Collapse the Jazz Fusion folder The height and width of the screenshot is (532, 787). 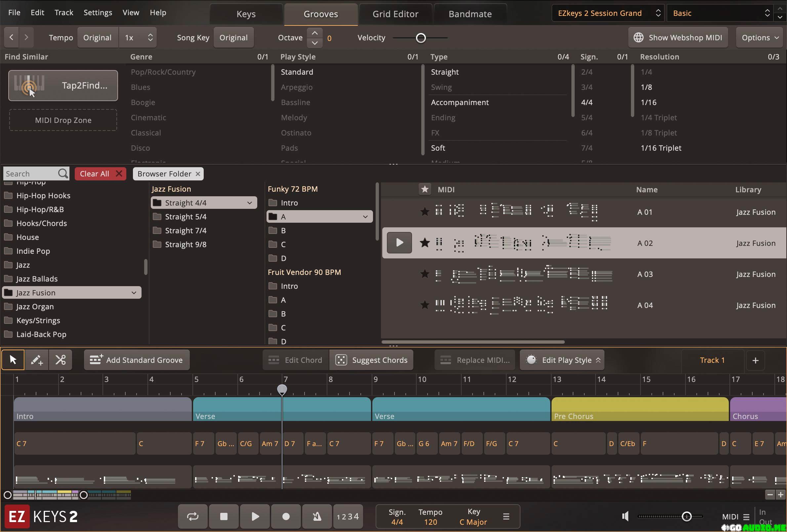coord(134,293)
